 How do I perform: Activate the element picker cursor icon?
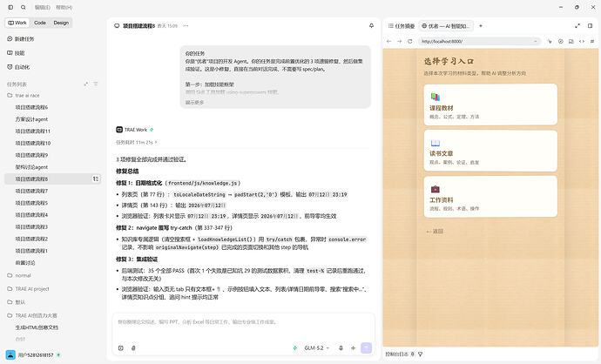550,41
